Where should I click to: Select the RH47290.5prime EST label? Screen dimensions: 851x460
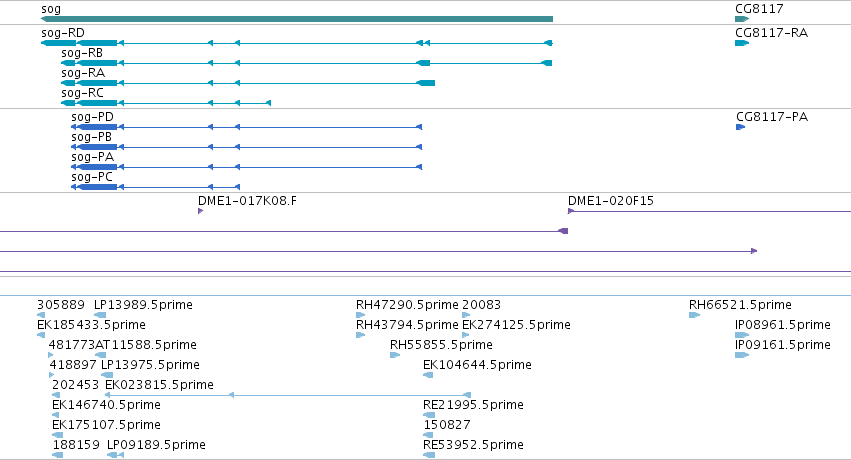(x=407, y=305)
